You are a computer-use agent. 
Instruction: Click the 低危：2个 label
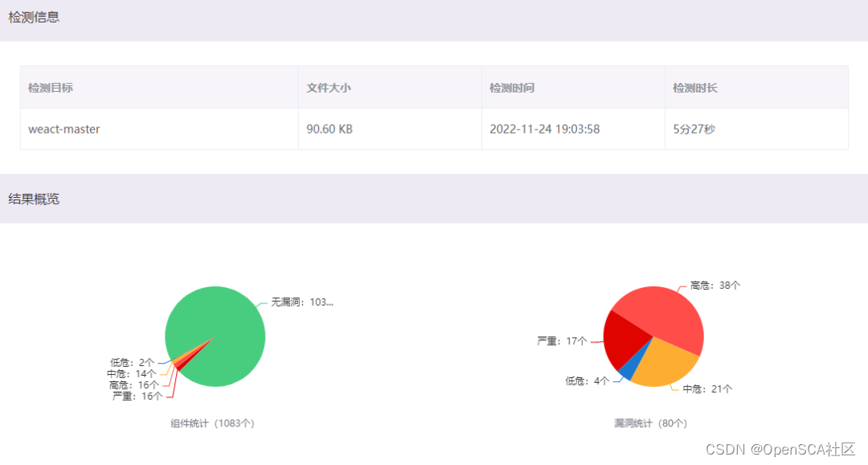(132, 363)
